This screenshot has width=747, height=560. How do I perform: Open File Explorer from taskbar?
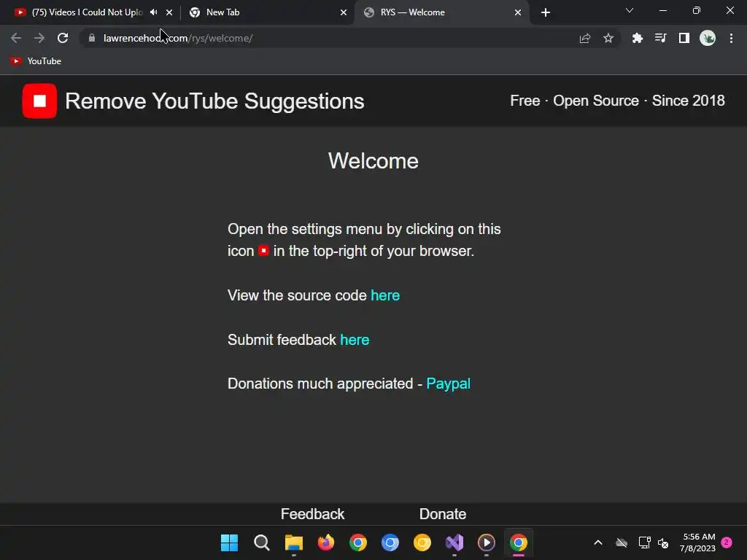click(293, 542)
